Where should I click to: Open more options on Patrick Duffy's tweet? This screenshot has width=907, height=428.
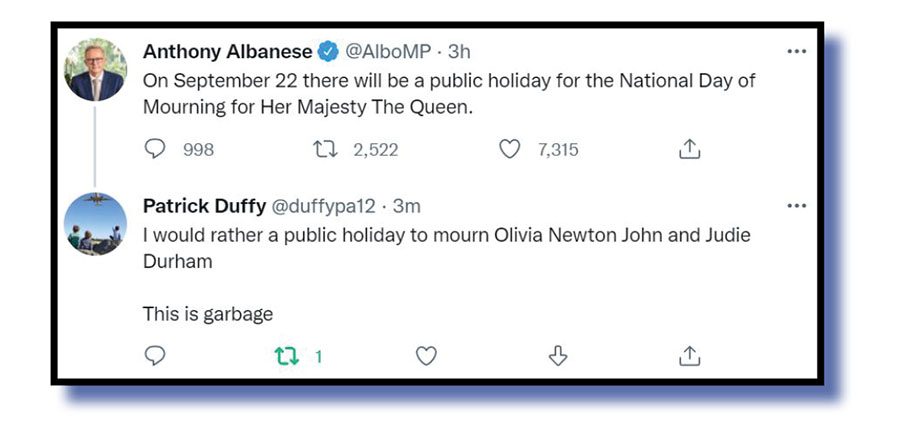tap(796, 206)
